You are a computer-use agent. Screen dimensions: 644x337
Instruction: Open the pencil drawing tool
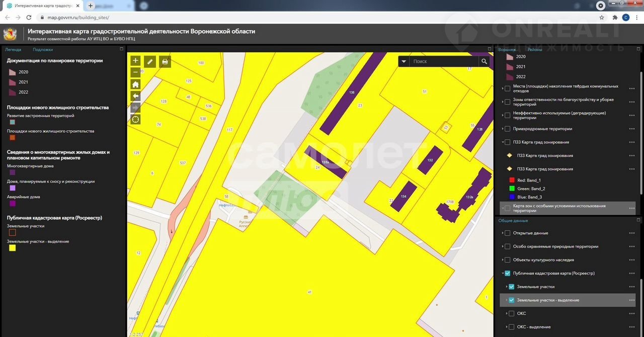click(150, 61)
